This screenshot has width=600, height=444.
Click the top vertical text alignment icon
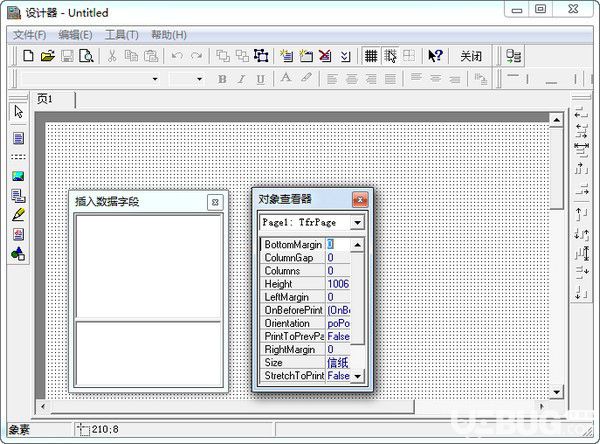tap(416, 78)
